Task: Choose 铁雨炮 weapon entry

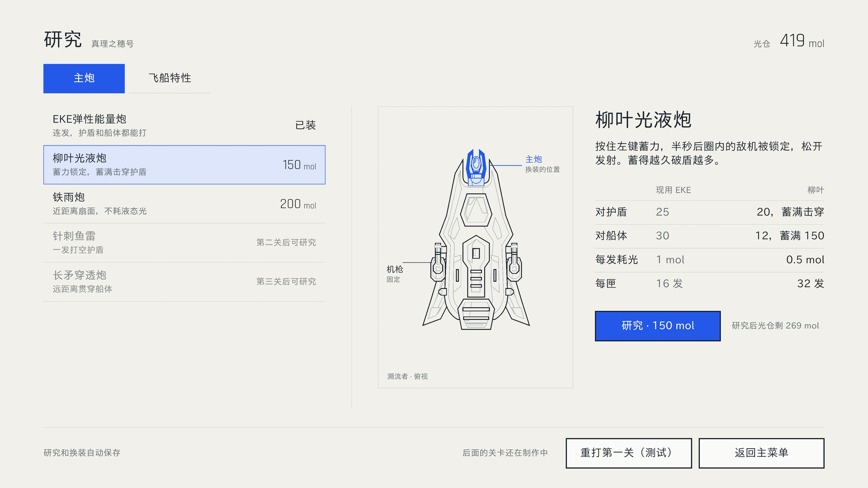Action: (x=184, y=204)
